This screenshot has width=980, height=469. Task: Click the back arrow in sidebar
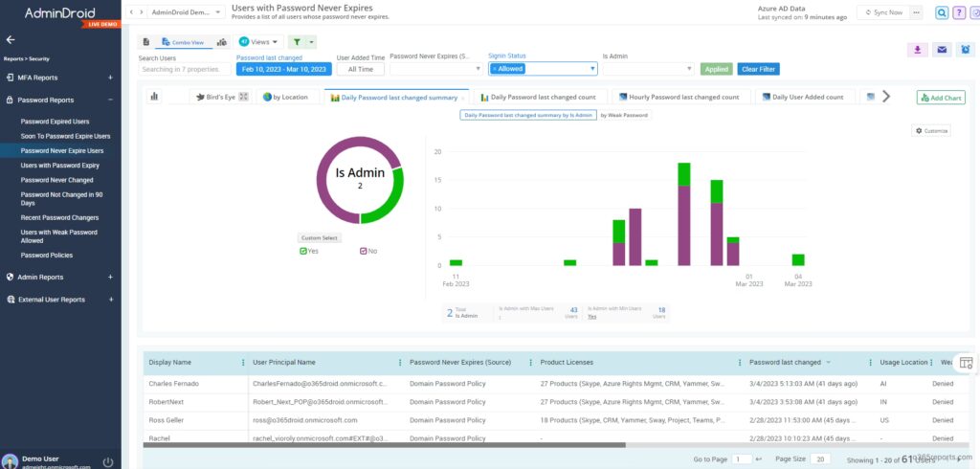point(11,40)
